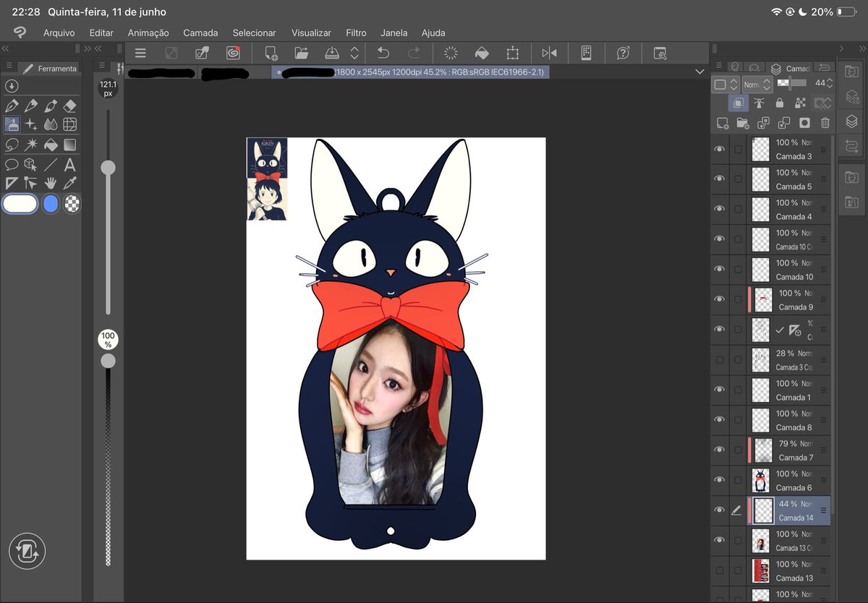Click the Fill icon in the command bar
This screenshot has width=868, height=603.
482,53
